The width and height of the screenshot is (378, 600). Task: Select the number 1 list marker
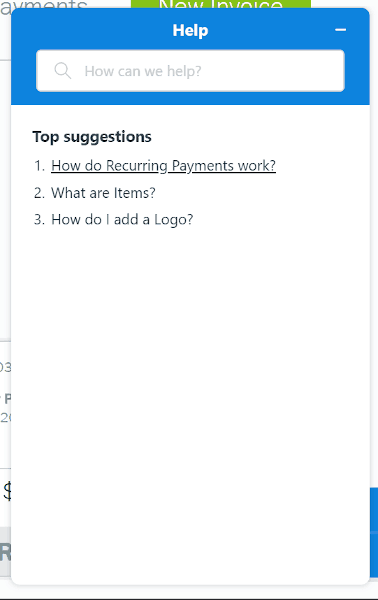[x=39, y=166]
